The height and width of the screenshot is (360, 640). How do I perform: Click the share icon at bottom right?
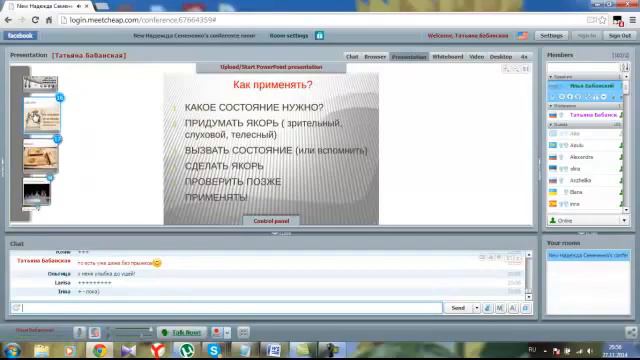(x=631, y=332)
